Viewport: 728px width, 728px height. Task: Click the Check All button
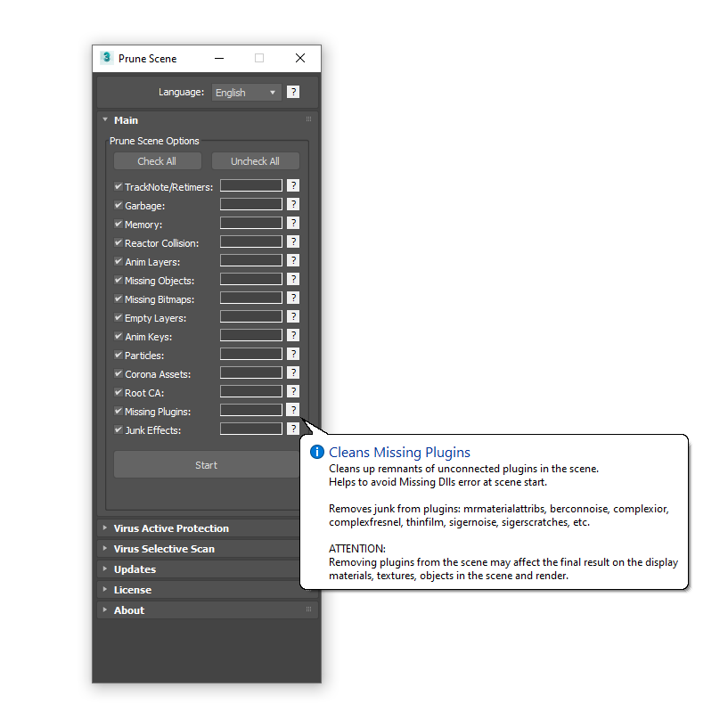coord(158,161)
